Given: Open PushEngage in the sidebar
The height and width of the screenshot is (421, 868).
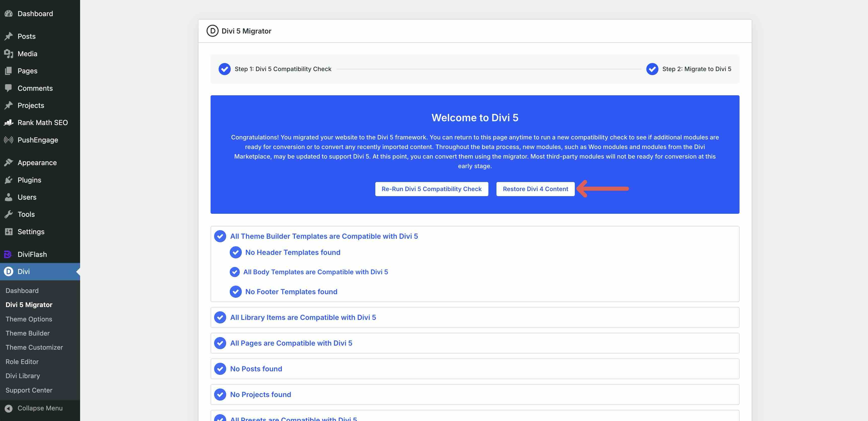Looking at the screenshot, I should (x=37, y=140).
